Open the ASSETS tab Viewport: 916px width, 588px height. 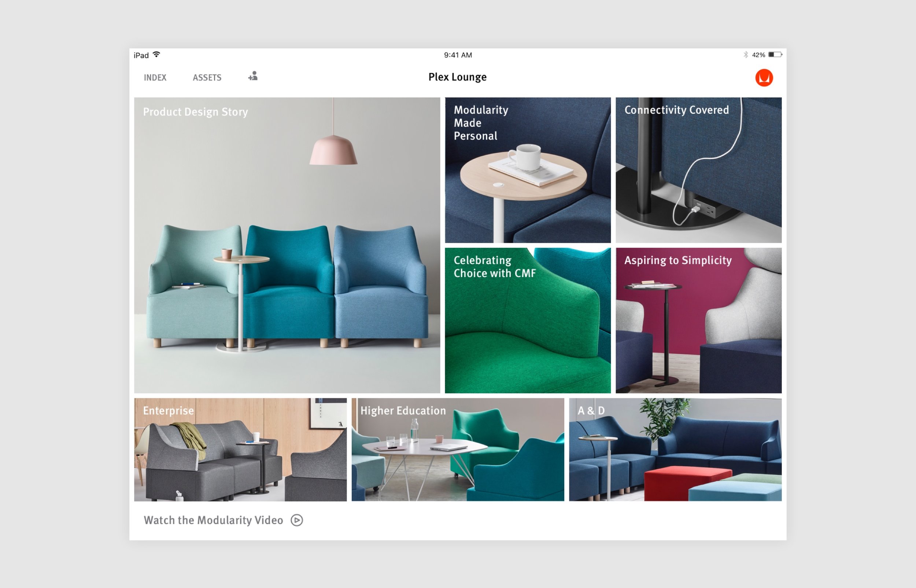coord(207,78)
